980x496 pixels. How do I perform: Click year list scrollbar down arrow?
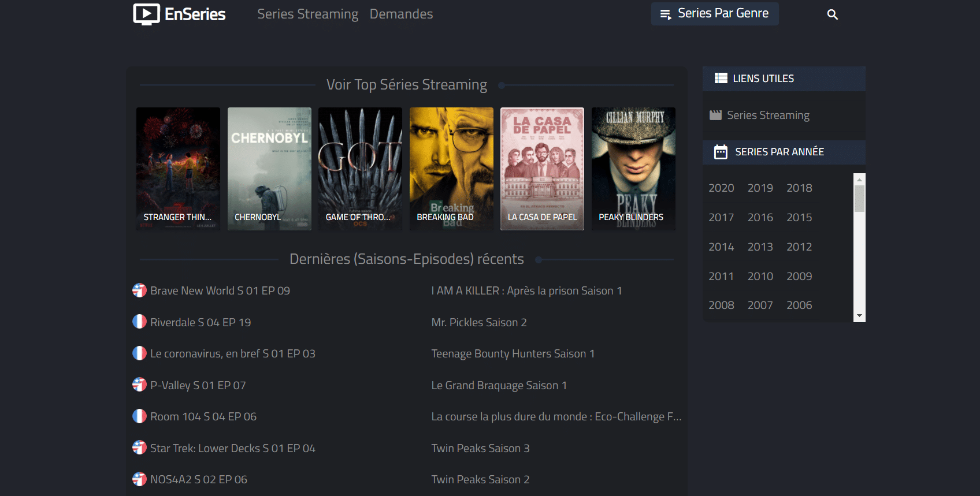(859, 316)
